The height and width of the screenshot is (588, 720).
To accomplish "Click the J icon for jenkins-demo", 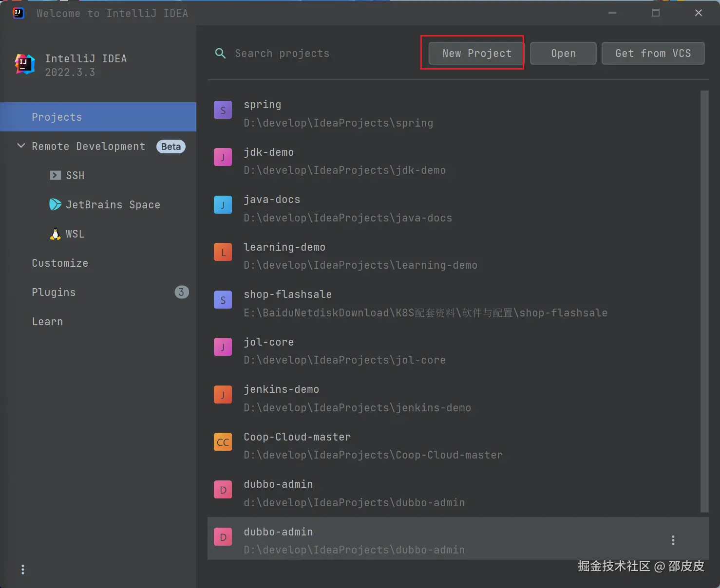I will [x=223, y=395].
